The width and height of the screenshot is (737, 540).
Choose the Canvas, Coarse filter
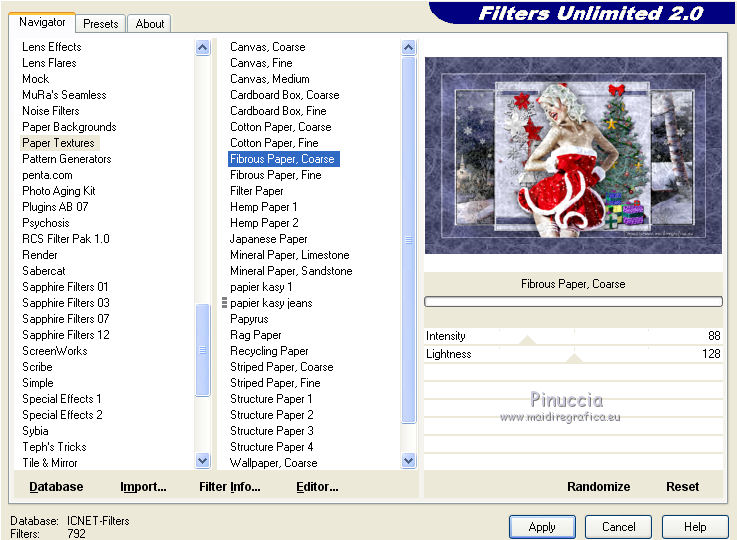point(267,47)
